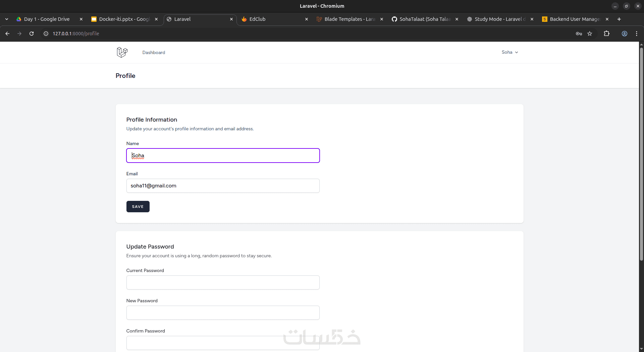View site information icon in address bar

click(46, 34)
